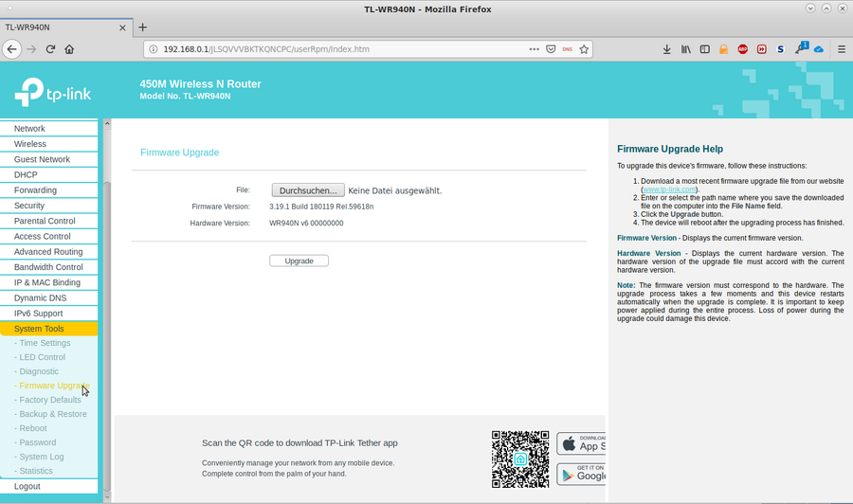The width and height of the screenshot is (853, 504).
Task: Save the page to Pocket
Action: (551, 49)
